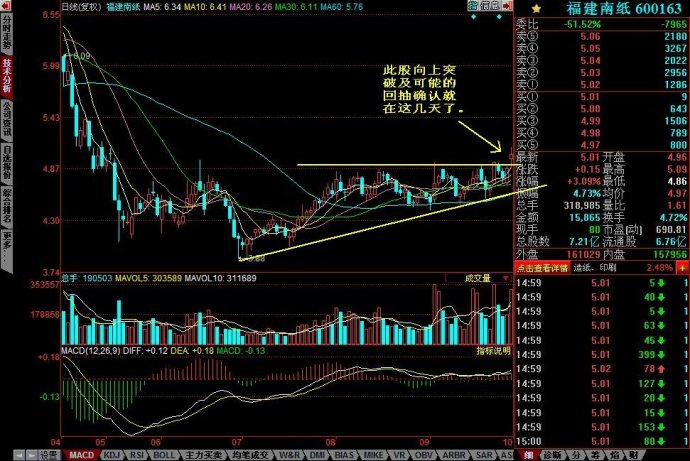Open the 设置 settings button
The width and height of the screenshot is (690, 461).
(49, 455)
